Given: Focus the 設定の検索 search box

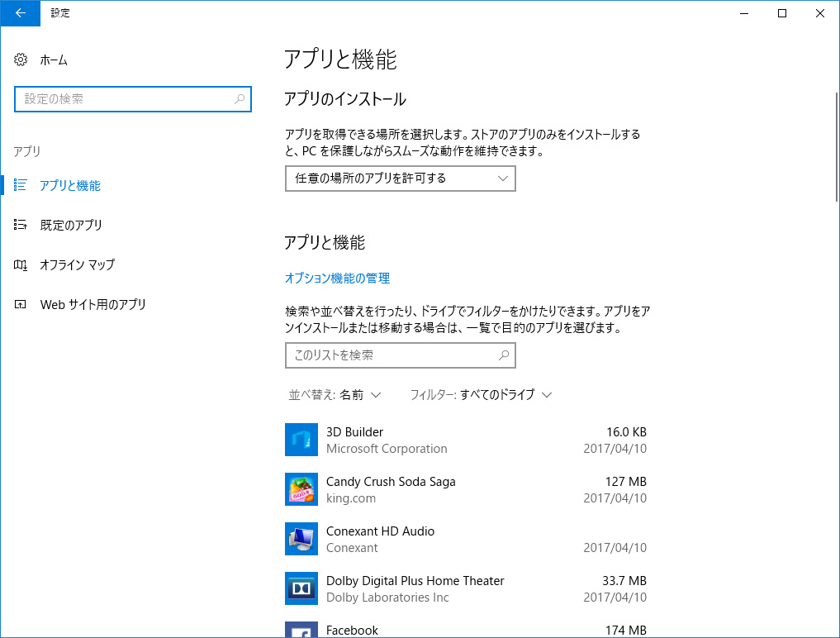Looking at the screenshot, I should tap(124, 99).
